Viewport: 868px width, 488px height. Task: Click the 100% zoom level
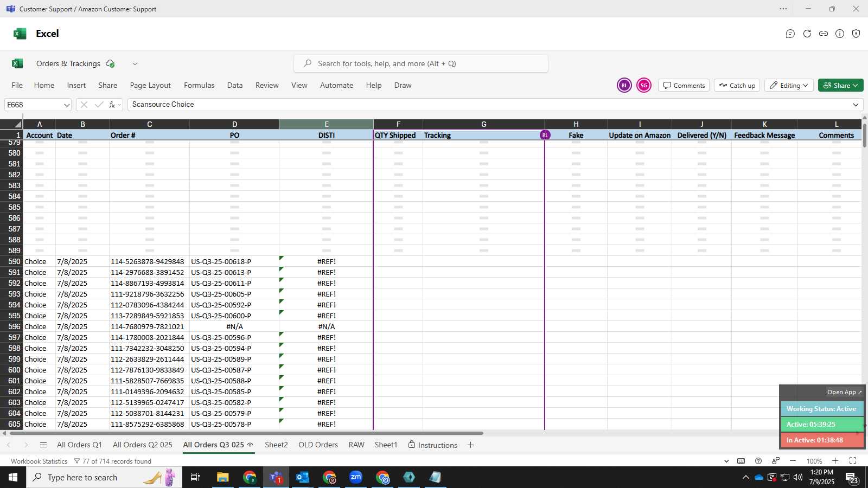coord(814,461)
